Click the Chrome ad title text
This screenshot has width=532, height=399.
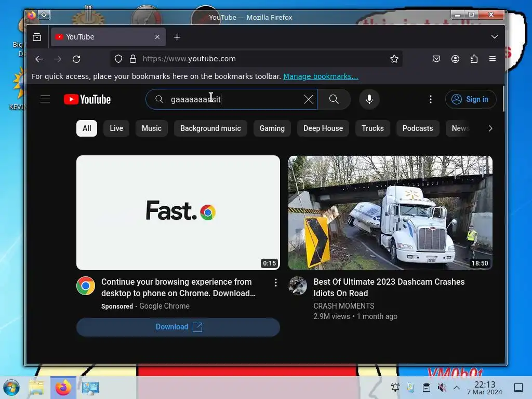[x=179, y=287]
